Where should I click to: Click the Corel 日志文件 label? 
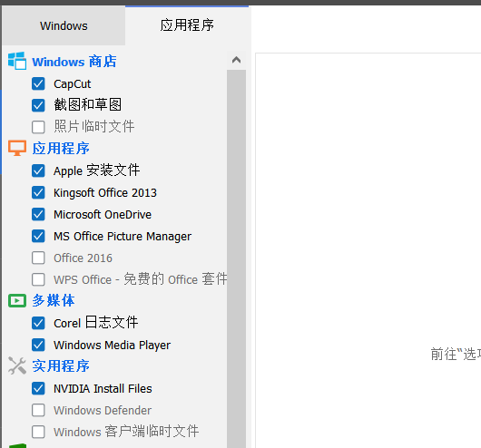pos(95,323)
